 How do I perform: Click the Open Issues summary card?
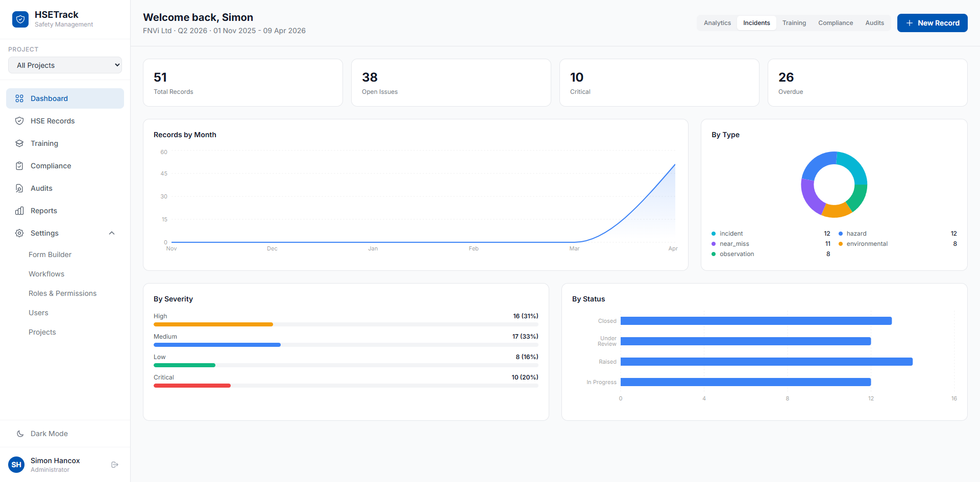coord(451,83)
